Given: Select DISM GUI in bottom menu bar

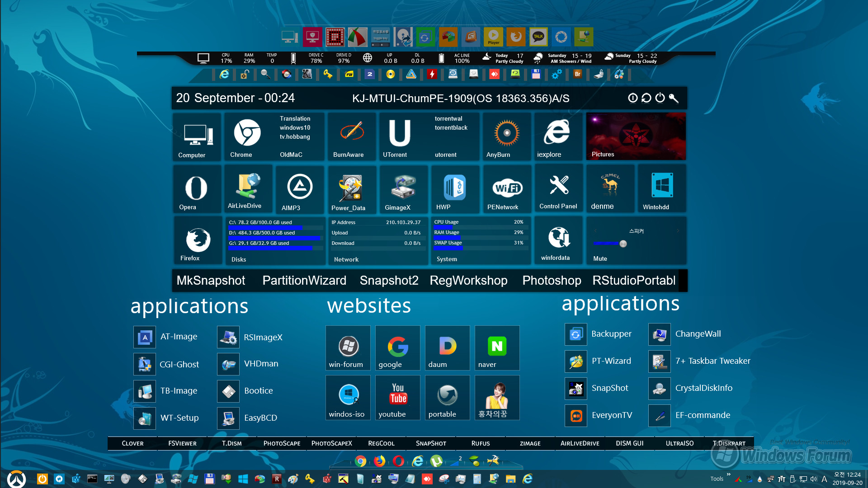Looking at the screenshot, I should coord(630,443).
